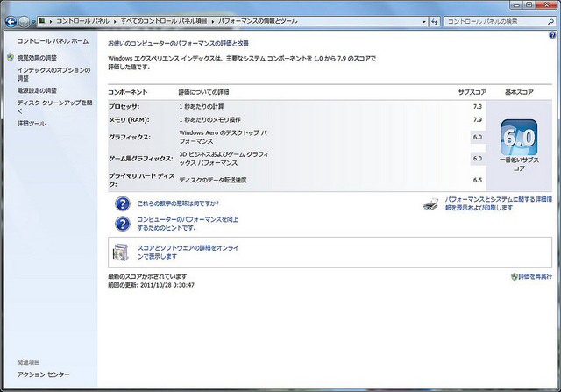This screenshot has width=561, height=392.
Task: Open 詳細ツール sidebar link
Action: [x=32, y=124]
